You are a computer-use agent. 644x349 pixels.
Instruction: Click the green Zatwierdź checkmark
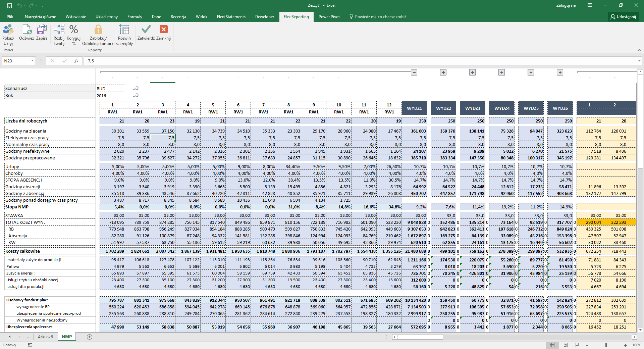[146, 30]
